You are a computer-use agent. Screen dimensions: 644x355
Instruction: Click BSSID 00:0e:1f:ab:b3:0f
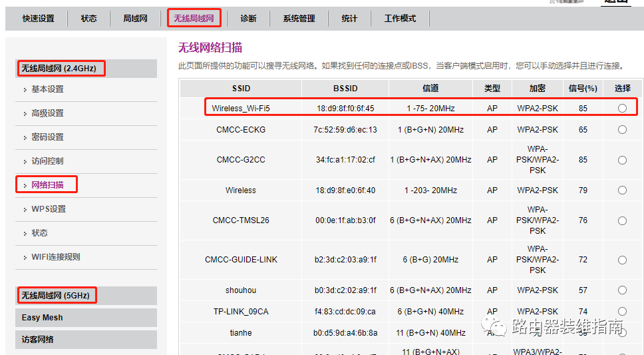pyautogui.click(x=345, y=220)
